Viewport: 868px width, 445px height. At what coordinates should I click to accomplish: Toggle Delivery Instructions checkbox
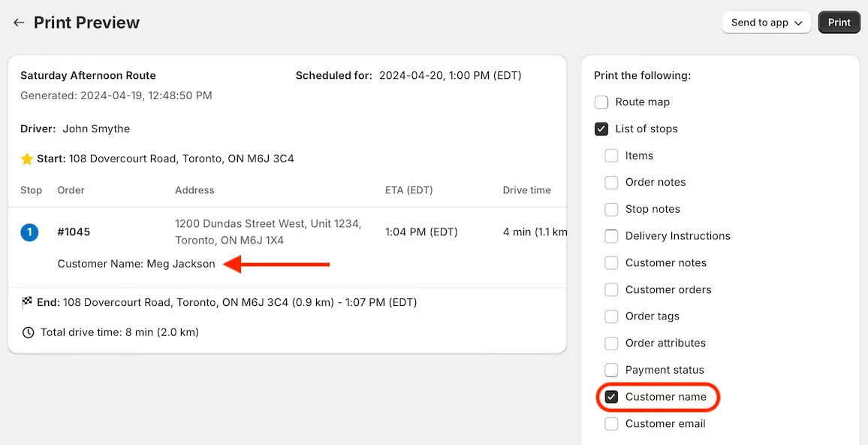(611, 236)
